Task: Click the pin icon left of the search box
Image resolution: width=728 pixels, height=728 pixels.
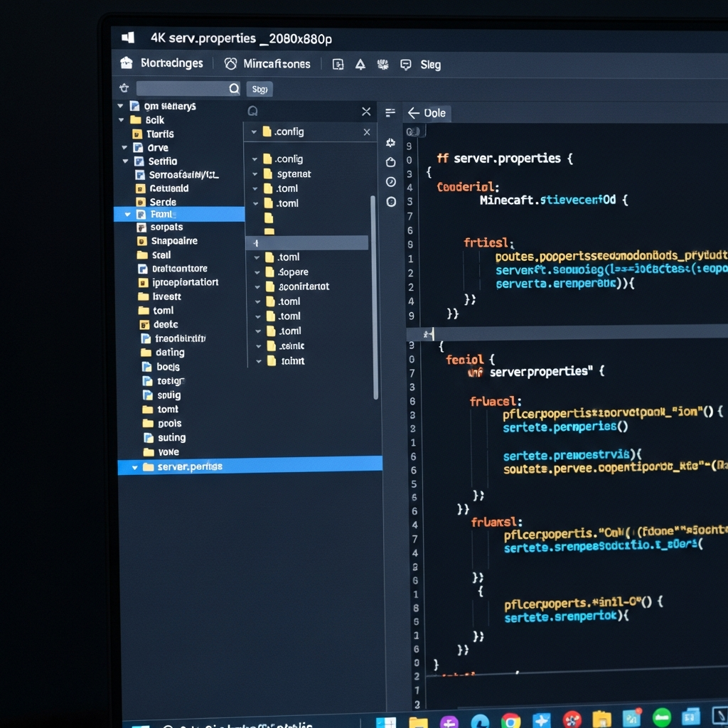Action: click(124, 87)
